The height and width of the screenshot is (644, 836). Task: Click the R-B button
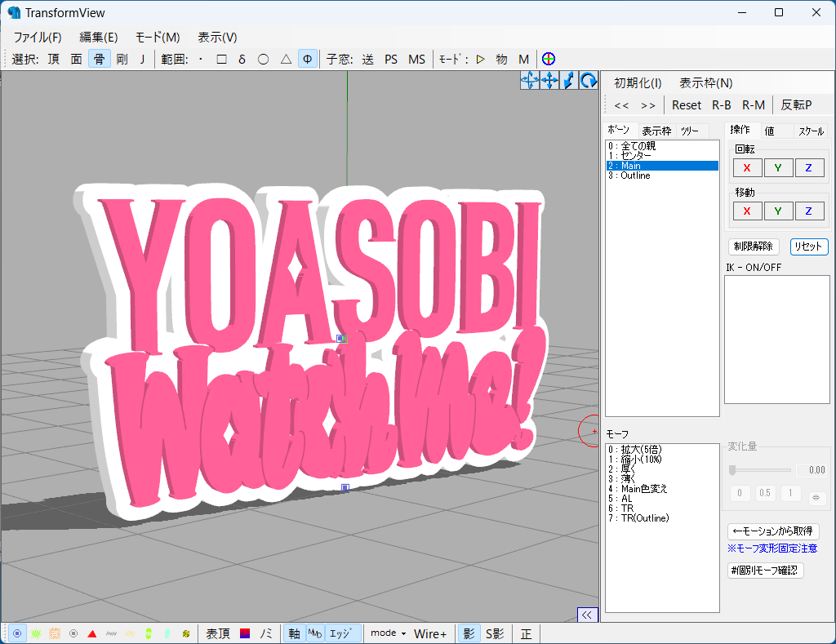722,105
